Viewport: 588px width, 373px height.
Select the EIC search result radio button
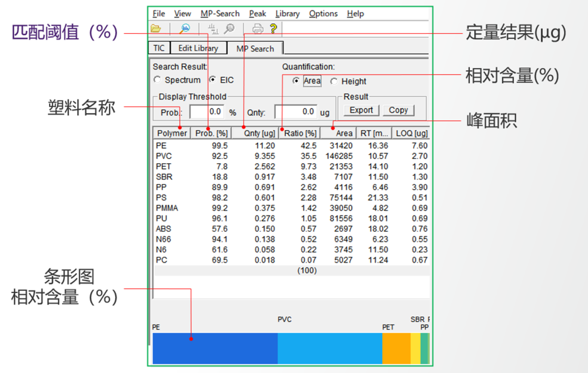point(213,79)
